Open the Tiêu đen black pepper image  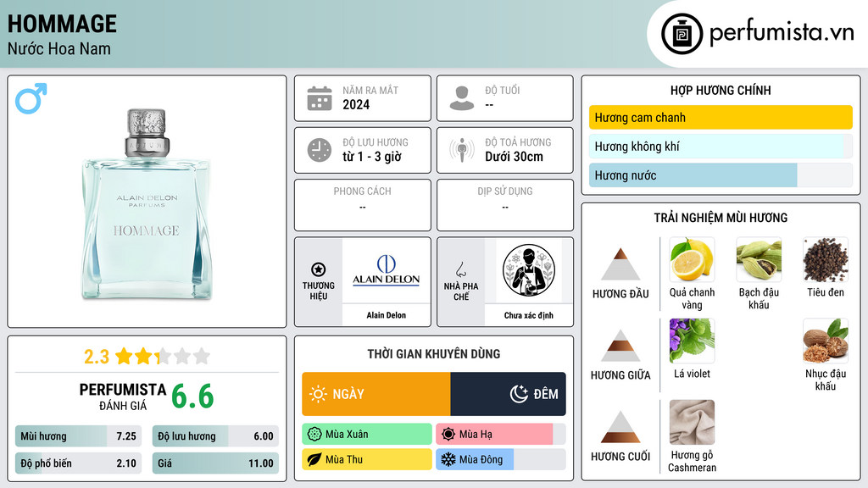(826, 260)
